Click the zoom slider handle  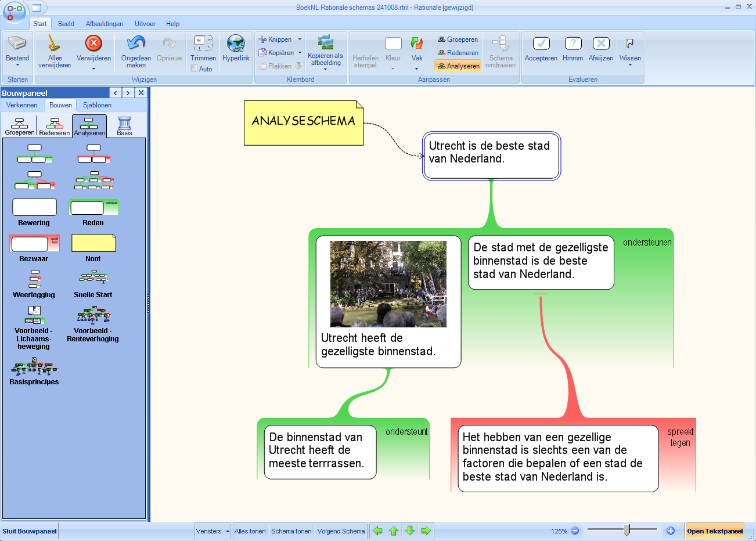[627, 530]
